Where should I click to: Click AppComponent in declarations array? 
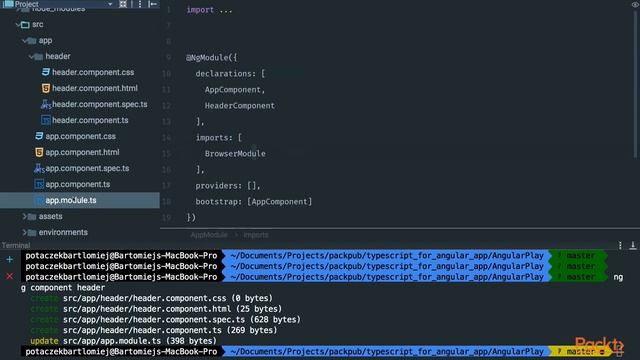[233, 90]
